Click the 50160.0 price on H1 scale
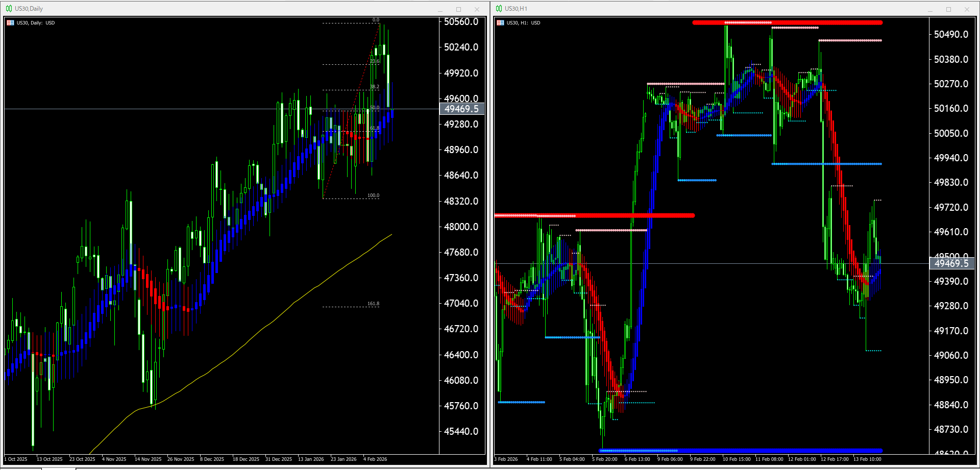 [x=951, y=108]
